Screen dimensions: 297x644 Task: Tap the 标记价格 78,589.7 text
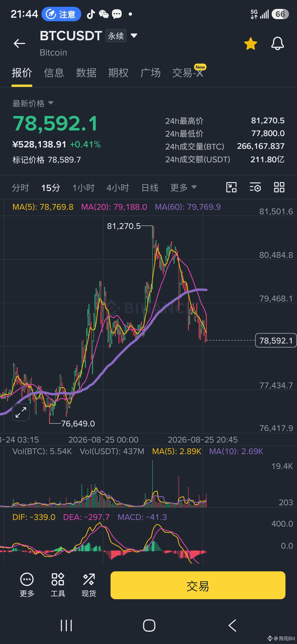click(47, 160)
